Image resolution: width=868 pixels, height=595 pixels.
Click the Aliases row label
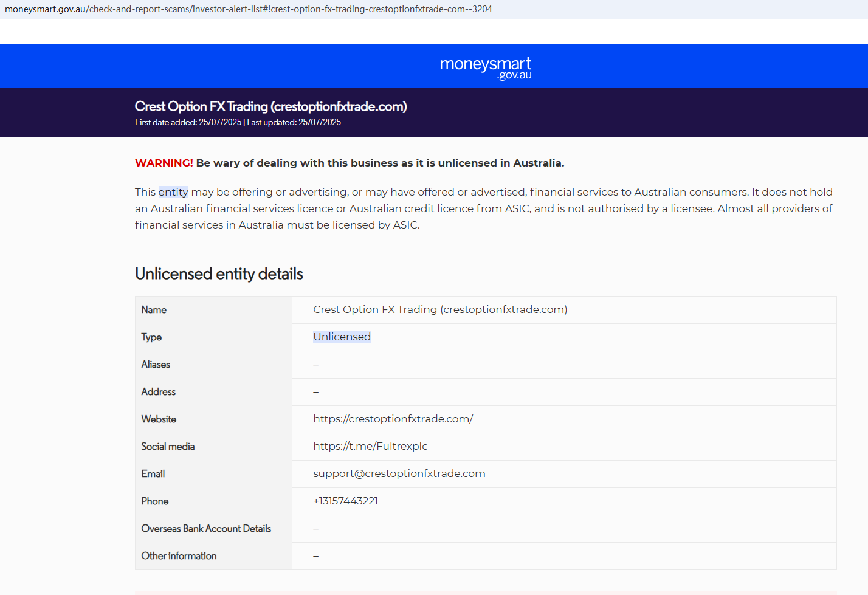click(156, 365)
